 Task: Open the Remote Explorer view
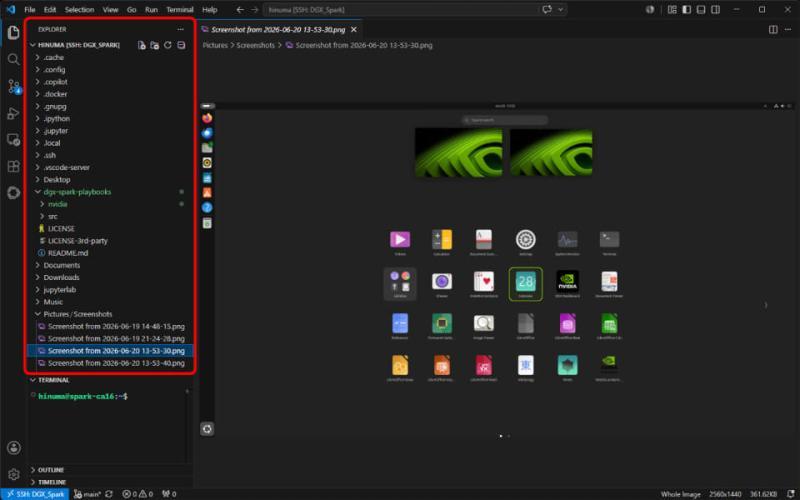(14, 140)
